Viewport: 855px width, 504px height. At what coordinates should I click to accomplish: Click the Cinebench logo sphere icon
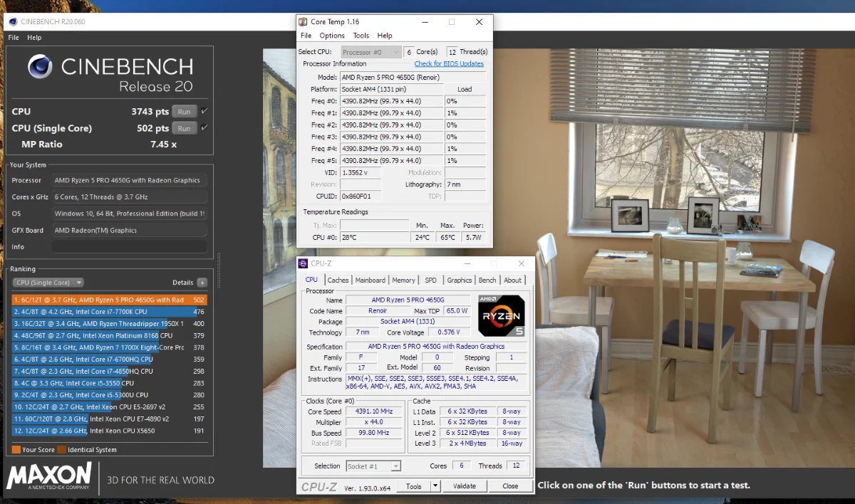[41, 67]
